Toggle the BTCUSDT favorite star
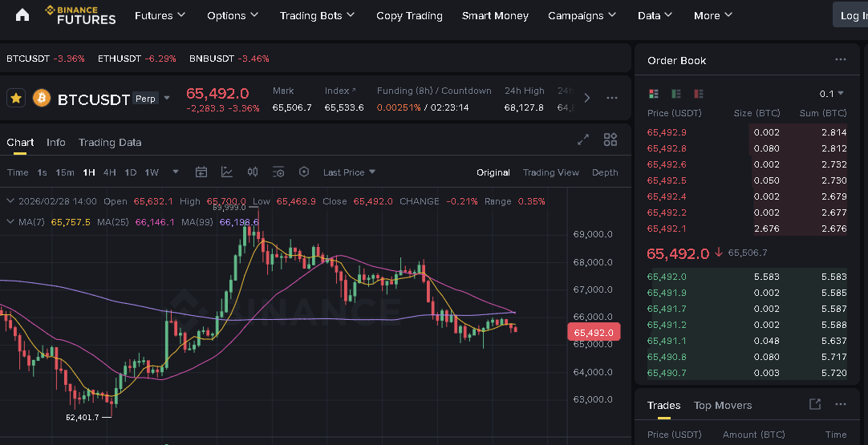The width and height of the screenshot is (868, 445). 16,99
